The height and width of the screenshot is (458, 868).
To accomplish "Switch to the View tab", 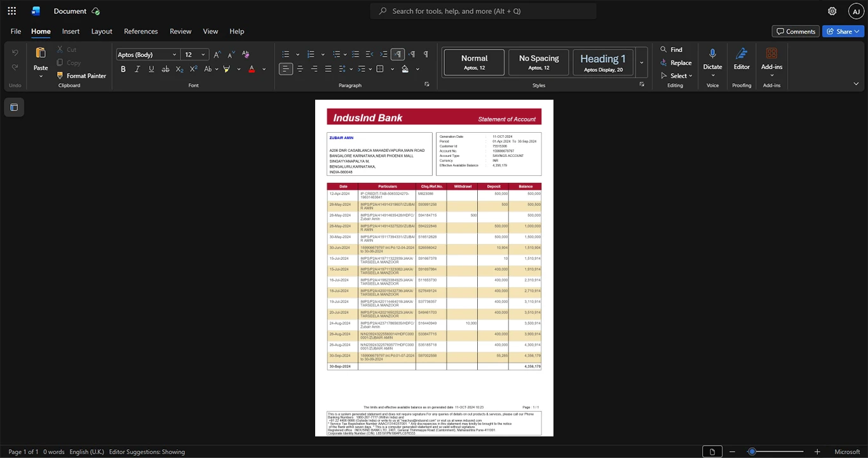I will (210, 31).
